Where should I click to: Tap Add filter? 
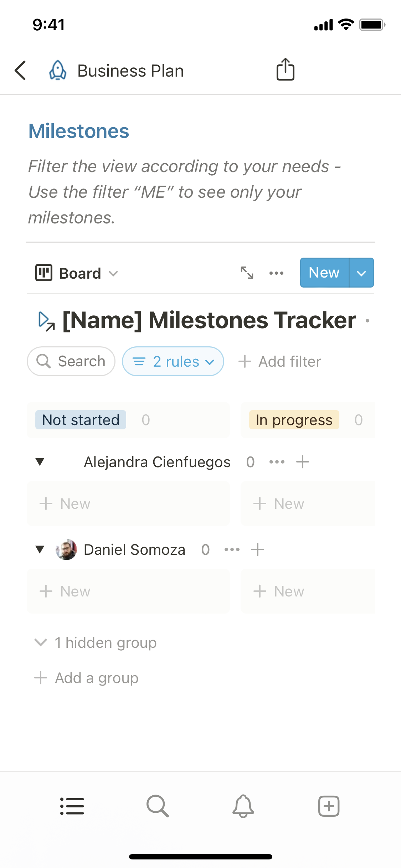280,361
